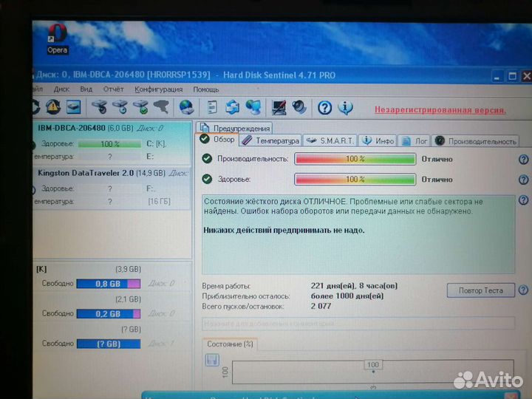Select the Обзор tab
532x399 pixels.
pyautogui.click(x=217, y=140)
